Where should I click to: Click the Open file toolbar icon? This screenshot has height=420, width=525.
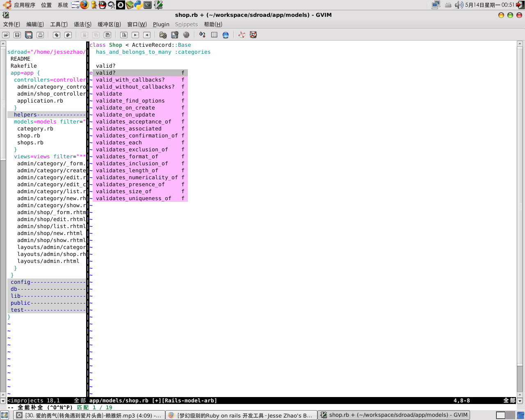[6, 35]
